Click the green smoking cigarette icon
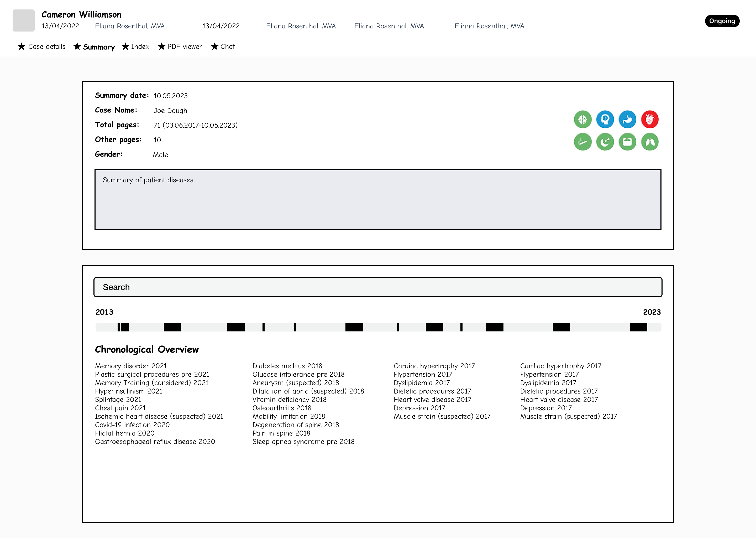 pyautogui.click(x=582, y=142)
